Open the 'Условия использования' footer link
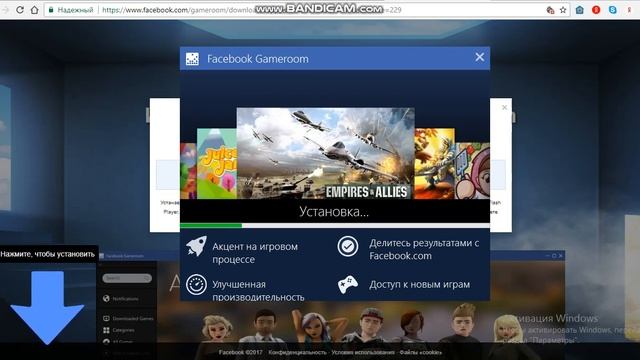640x360 pixels. (x=363, y=352)
